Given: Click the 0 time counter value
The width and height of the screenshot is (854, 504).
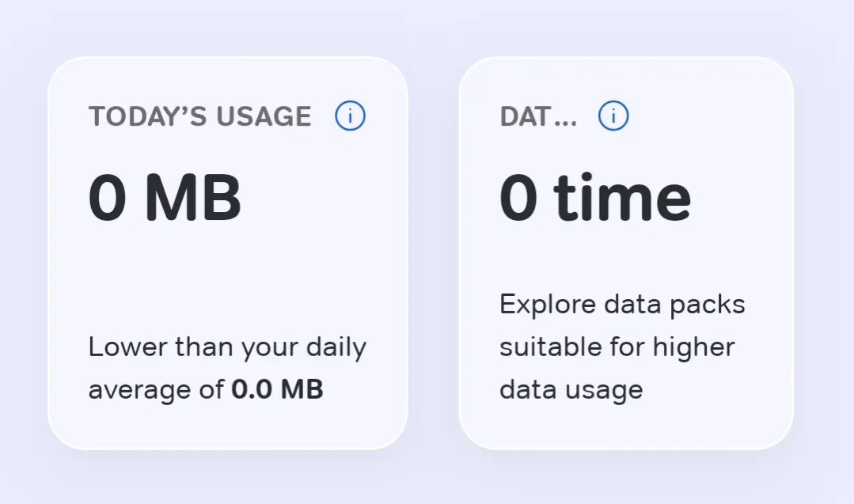Looking at the screenshot, I should click(594, 197).
